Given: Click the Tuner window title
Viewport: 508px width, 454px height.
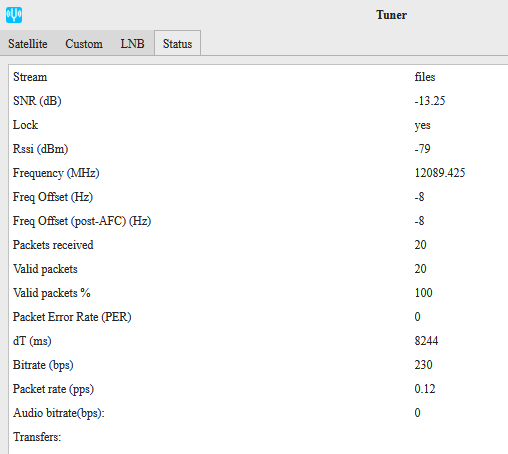Looking at the screenshot, I should coord(391,15).
